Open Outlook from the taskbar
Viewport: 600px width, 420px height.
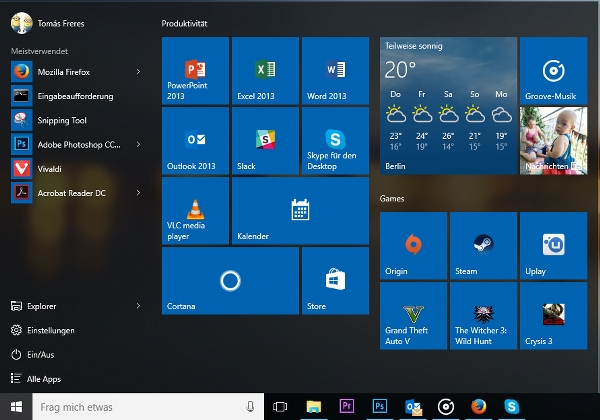click(413, 407)
